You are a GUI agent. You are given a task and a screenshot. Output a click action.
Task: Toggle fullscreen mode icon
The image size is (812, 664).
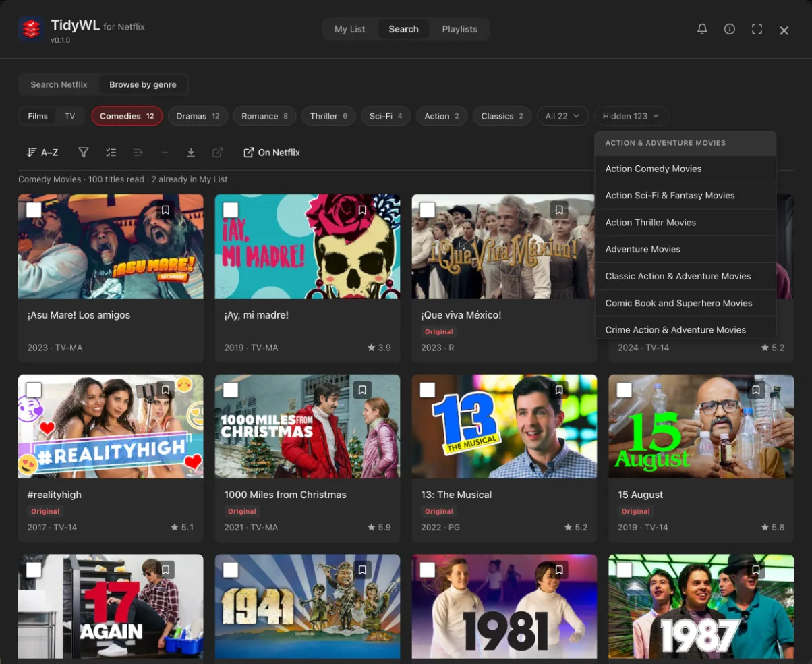pos(757,29)
